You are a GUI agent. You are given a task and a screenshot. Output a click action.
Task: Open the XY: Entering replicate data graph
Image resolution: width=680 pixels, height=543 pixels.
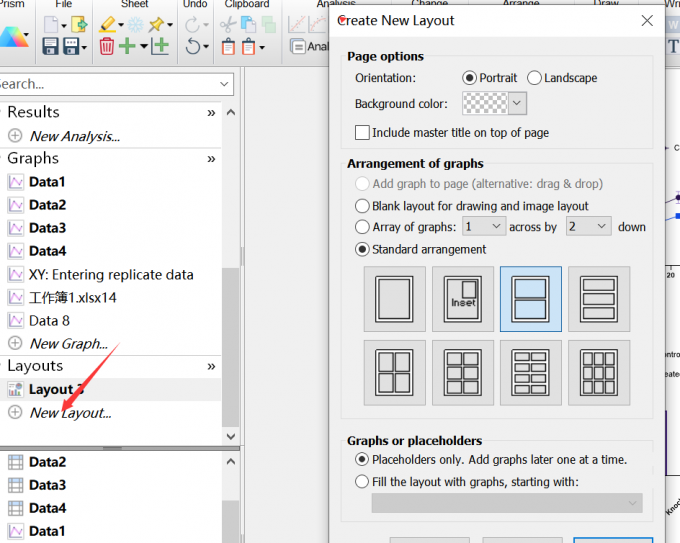[111, 274]
